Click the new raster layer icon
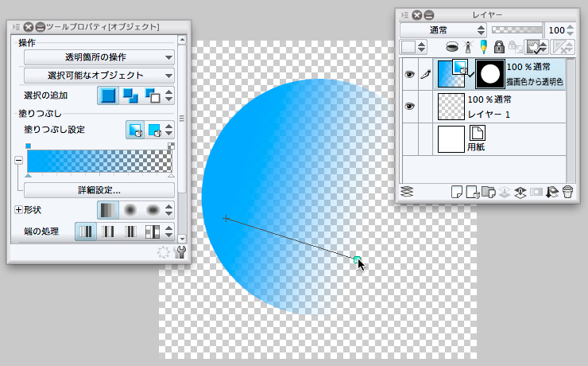 pyautogui.click(x=456, y=192)
